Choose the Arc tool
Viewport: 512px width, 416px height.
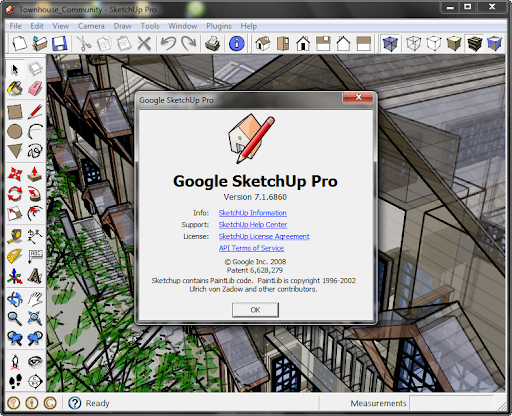[35, 131]
